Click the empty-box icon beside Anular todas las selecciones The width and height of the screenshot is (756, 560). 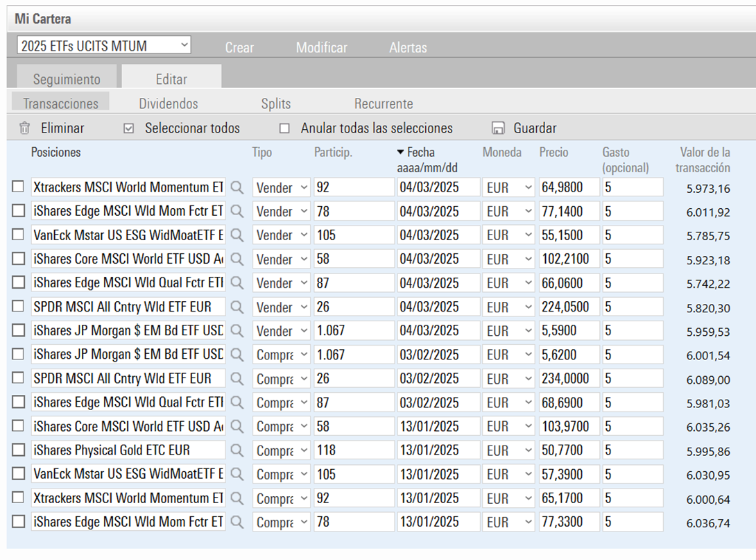point(284,128)
